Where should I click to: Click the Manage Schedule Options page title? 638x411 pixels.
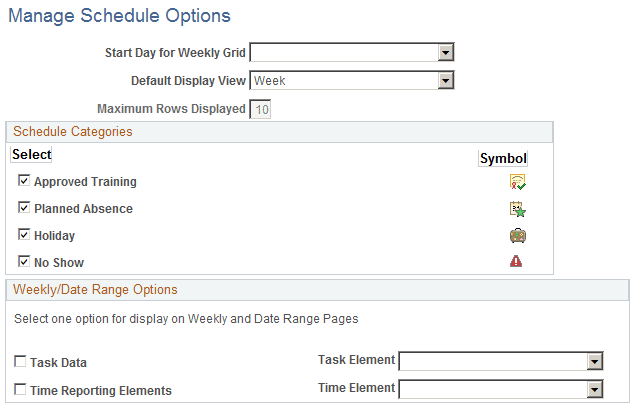point(119,16)
